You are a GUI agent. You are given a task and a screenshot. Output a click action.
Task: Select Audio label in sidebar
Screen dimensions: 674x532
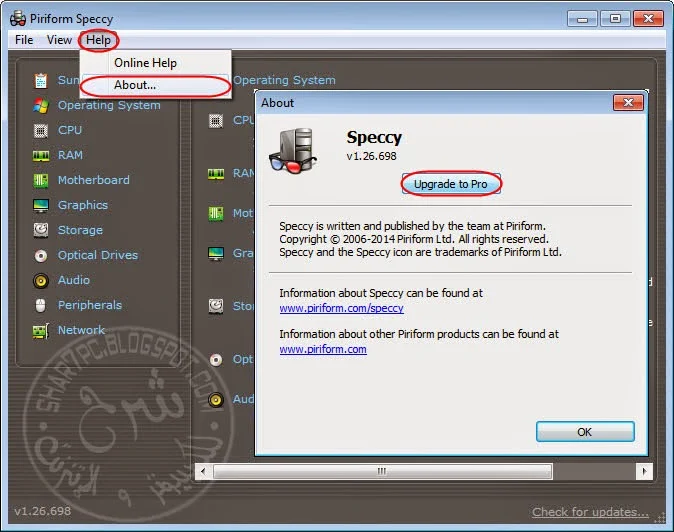pyautogui.click(x=74, y=280)
